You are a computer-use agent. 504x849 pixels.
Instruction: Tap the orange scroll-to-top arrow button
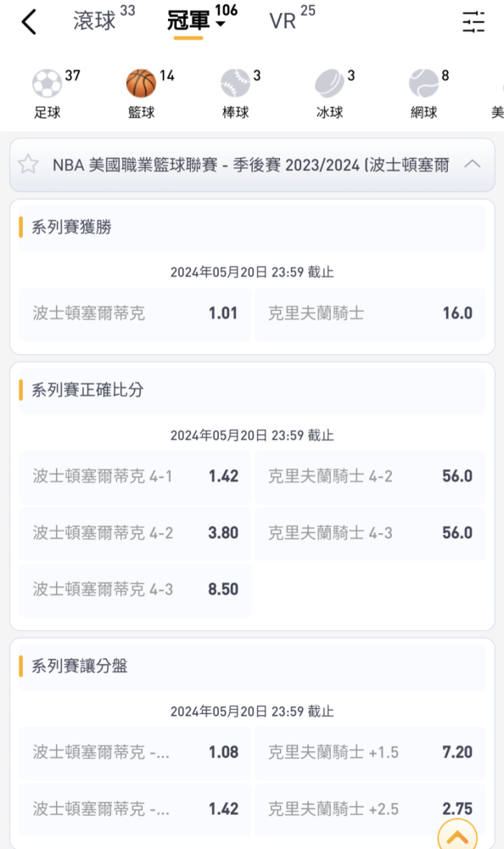tap(457, 835)
